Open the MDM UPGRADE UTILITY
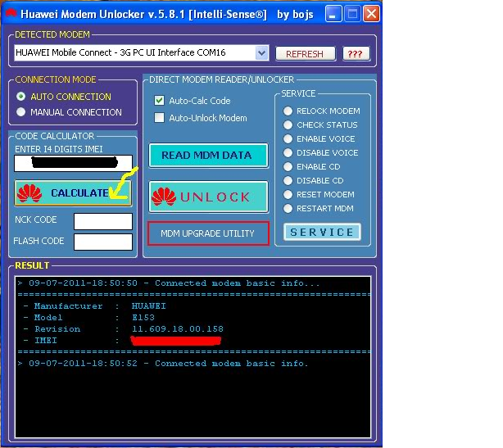 tap(209, 233)
